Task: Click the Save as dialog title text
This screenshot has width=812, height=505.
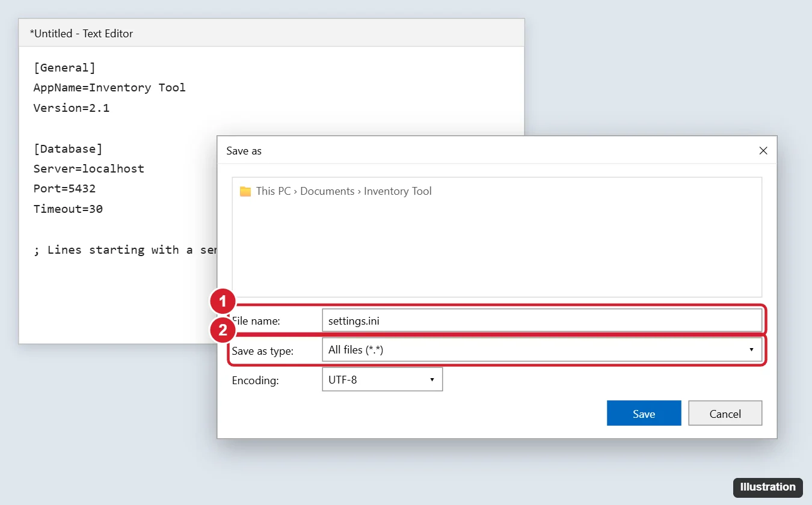Action: pyautogui.click(x=244, y=151)
